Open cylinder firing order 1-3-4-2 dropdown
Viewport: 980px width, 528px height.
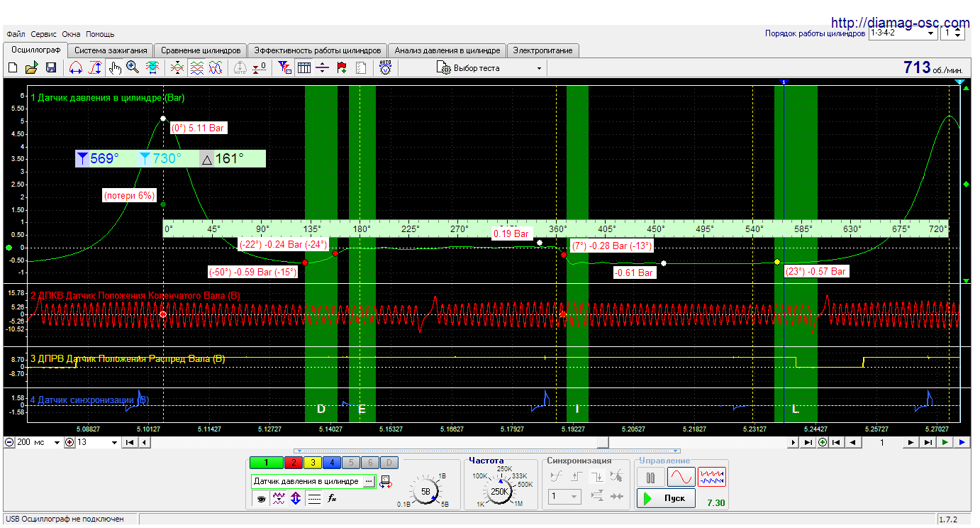(x=902, y=33)
